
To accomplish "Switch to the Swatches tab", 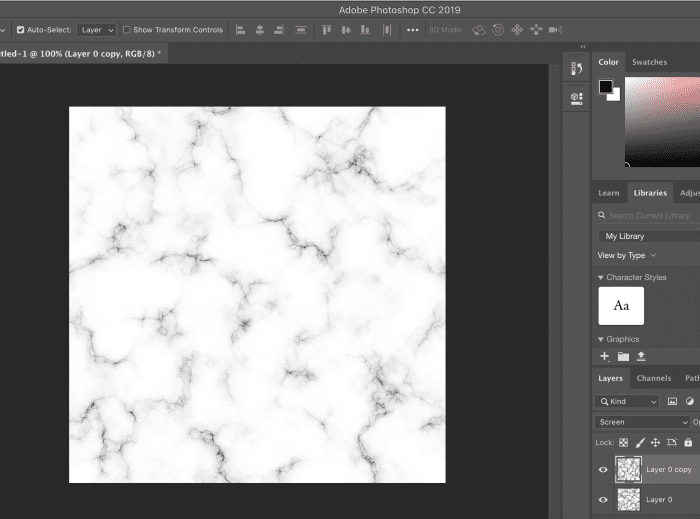I will pyautogui.click(x=650, y=62).
